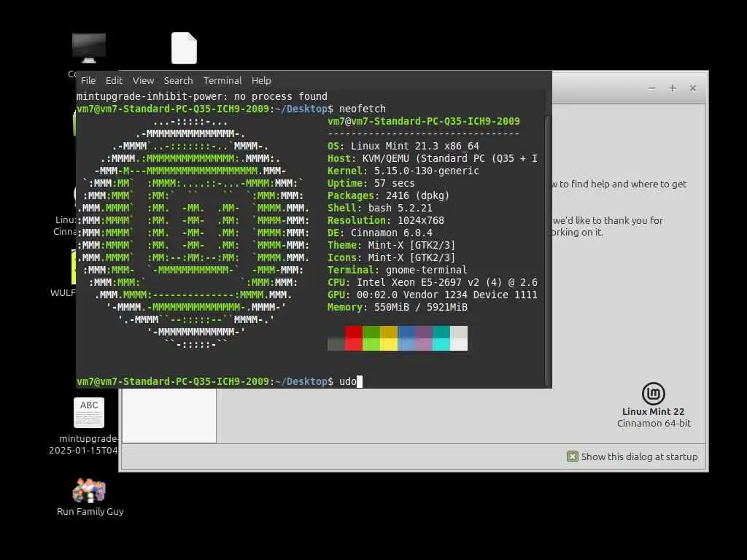The width and height of the screenshot is (747, 560).
Task: Open the File menu in terminal
Action: point(88,80)
